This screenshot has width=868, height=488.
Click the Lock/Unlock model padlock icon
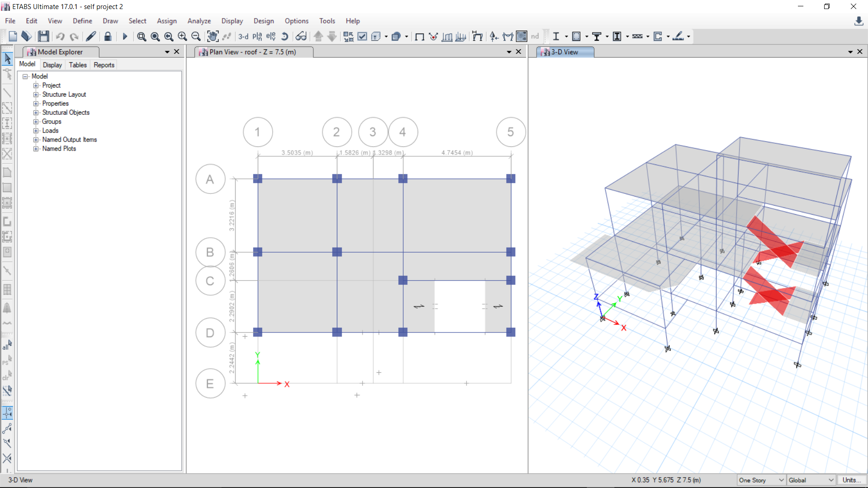pos(108,37)
